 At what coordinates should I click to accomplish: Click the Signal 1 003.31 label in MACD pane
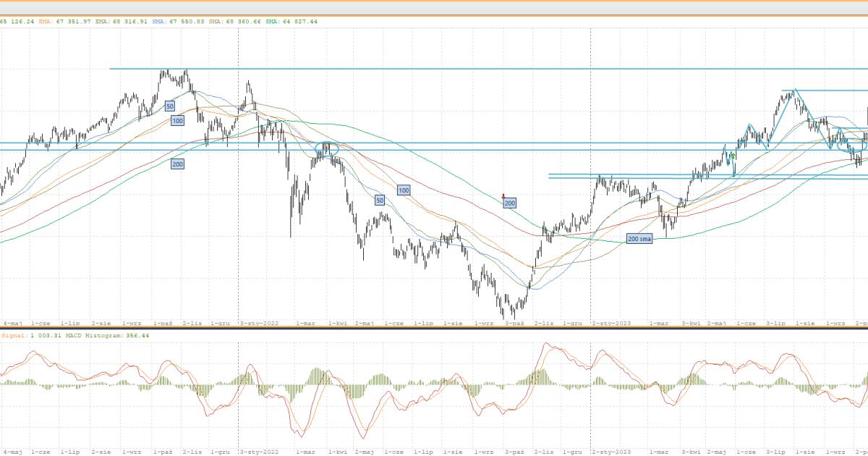click(23, 336)
